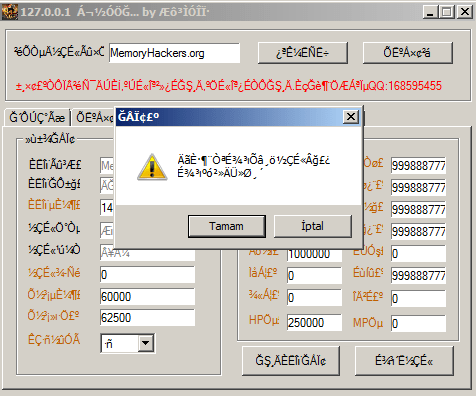Viewport: 476px width, 396px height.
Task: Click the text field containing MemoryHackers.org
Action: [174, 53]
